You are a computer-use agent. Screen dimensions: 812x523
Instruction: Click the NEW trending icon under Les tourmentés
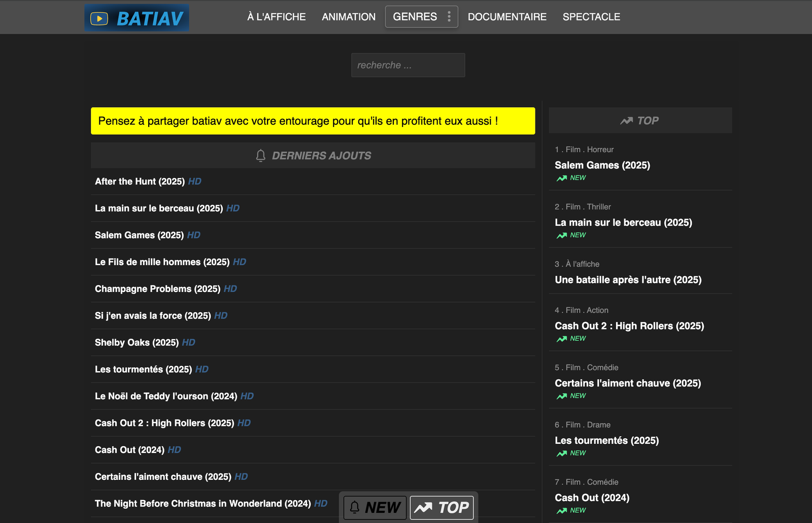[562, 453]
